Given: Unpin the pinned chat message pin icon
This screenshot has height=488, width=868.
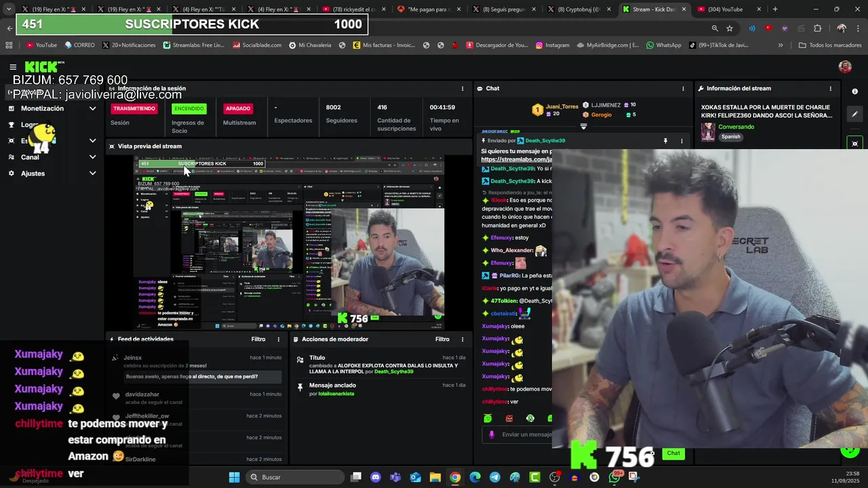Looking at the screenshot, I should (665, 141).
